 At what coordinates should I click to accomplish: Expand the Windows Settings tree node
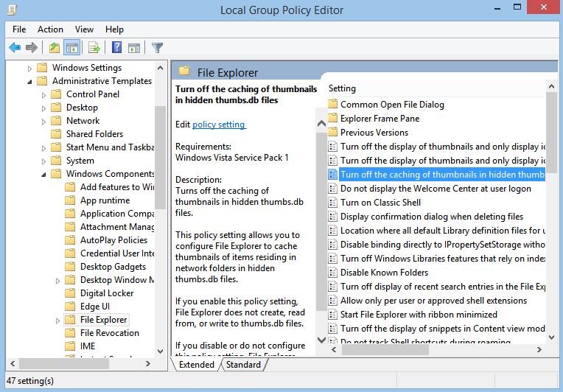(x=29, y=69)
